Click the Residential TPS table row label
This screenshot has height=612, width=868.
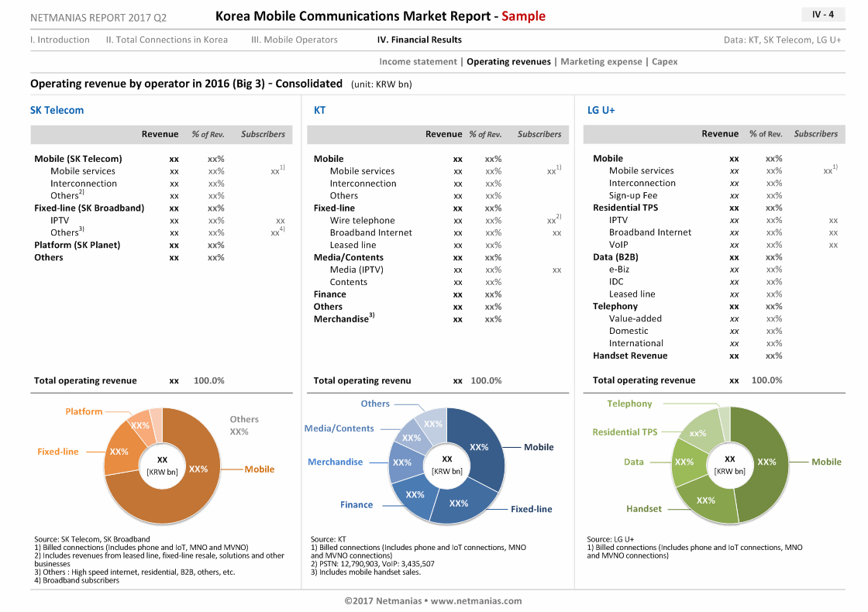(x=625, y=208)
